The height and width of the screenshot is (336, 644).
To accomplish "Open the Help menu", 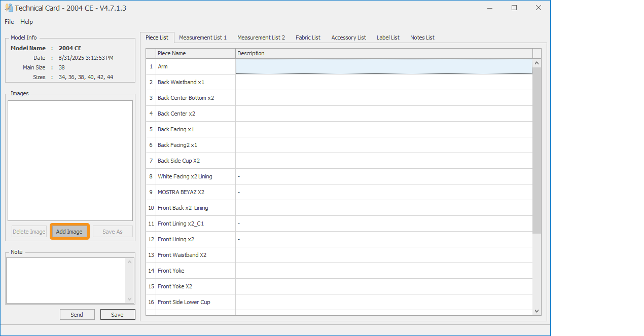I will point(26,22).
